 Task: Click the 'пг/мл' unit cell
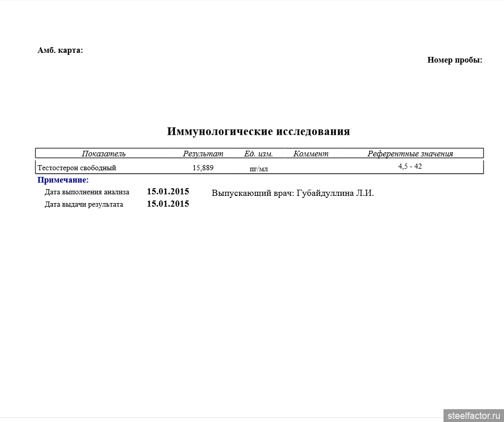258,169
